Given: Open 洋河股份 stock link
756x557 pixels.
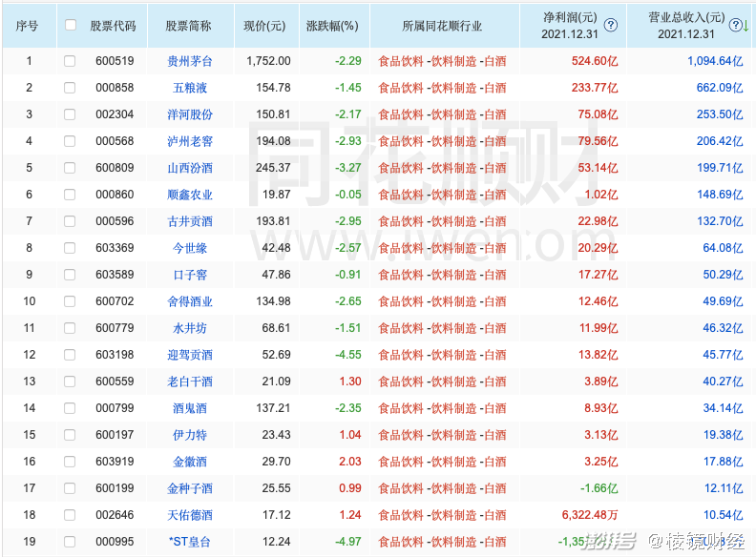Looking at the screenshot, I should point(190,114).
